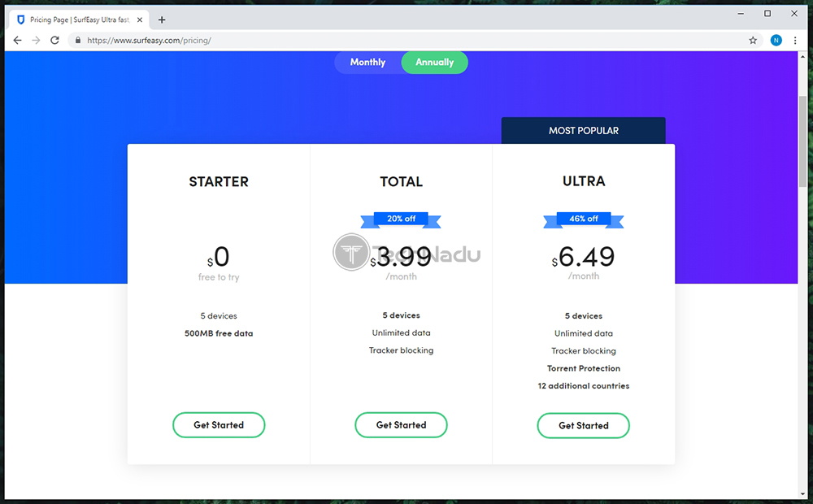Click '5 devices' in Ultra plan
The height and width of the screenshot is (504, 813).
pos(584,315)
